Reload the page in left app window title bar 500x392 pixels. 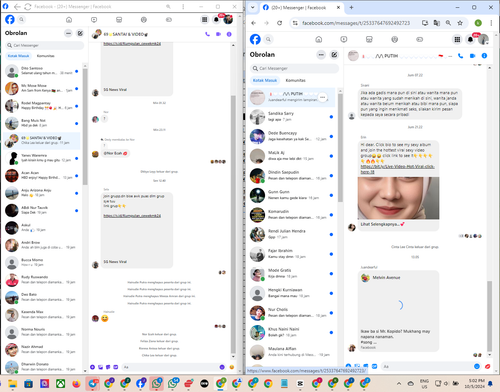[28, 7]
